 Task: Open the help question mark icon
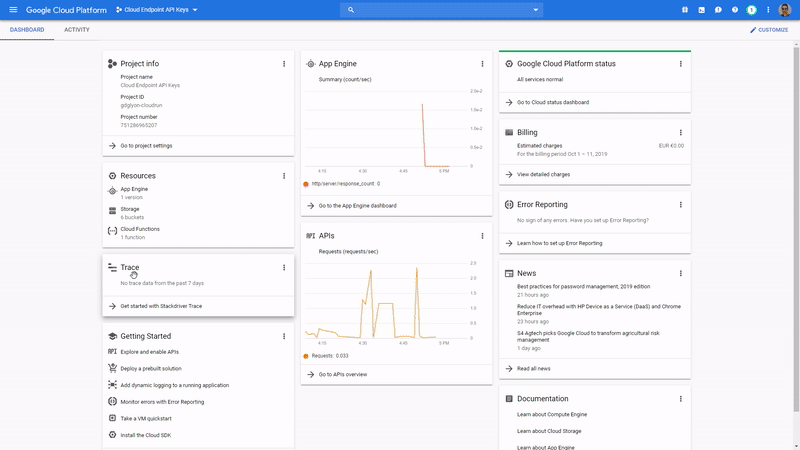point(735,10)
